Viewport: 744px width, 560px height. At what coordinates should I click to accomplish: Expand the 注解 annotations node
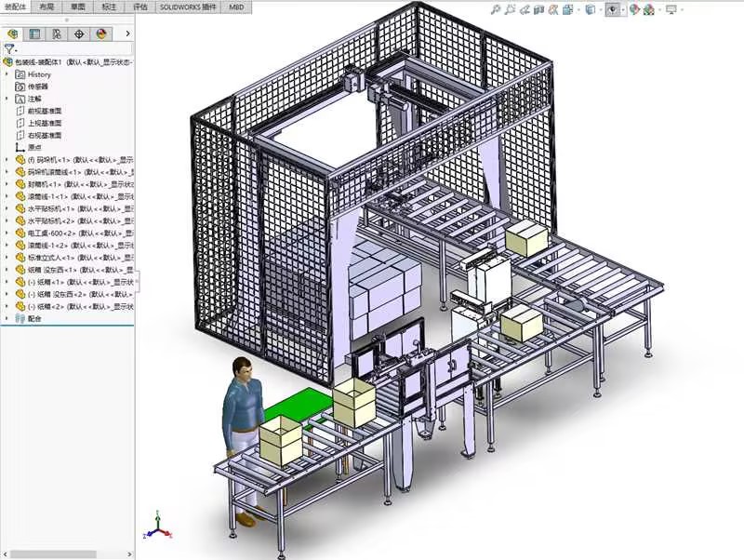[x=8, y=99]
